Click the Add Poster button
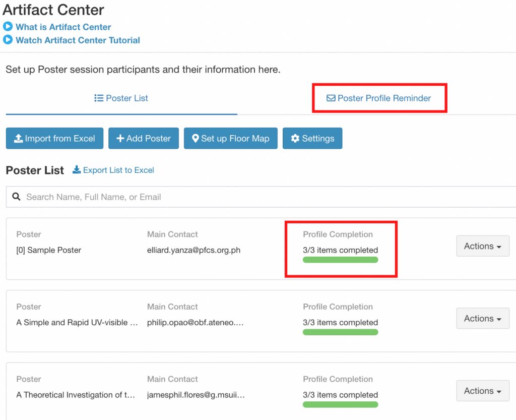 pyautogui.click(x=144, y=138)
